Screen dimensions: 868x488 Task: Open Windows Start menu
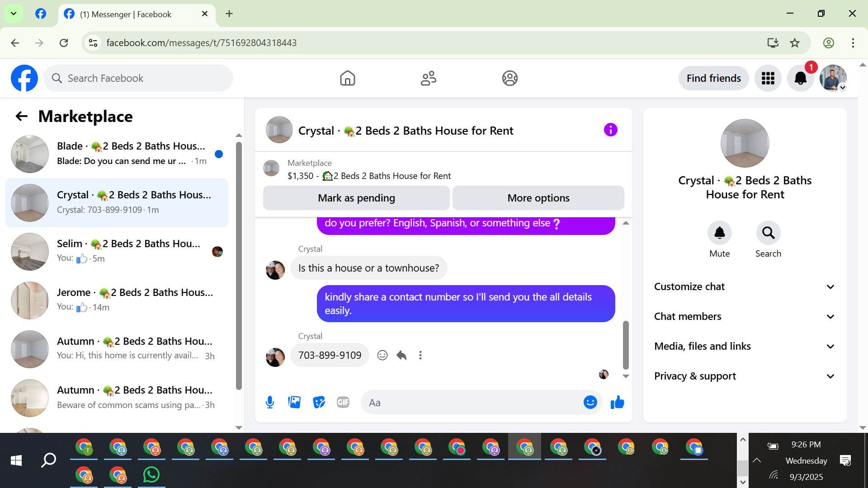tap(16, 460)
